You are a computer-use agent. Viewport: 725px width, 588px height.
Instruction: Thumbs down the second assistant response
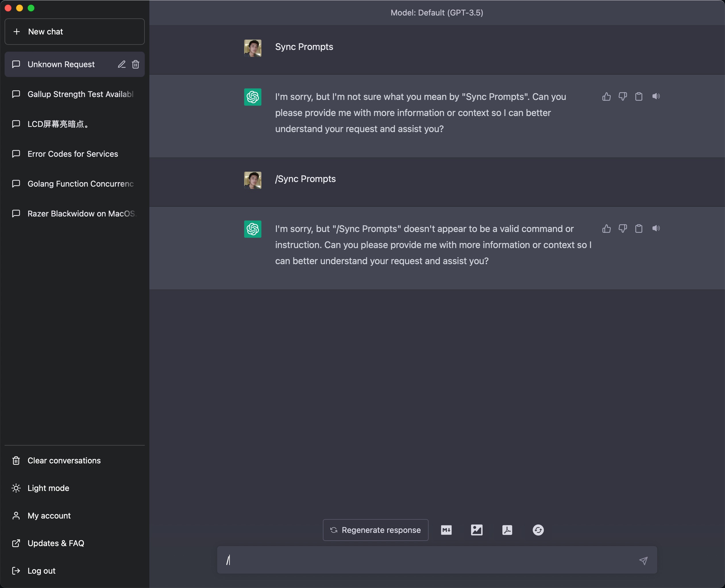(x=623, y=229)
